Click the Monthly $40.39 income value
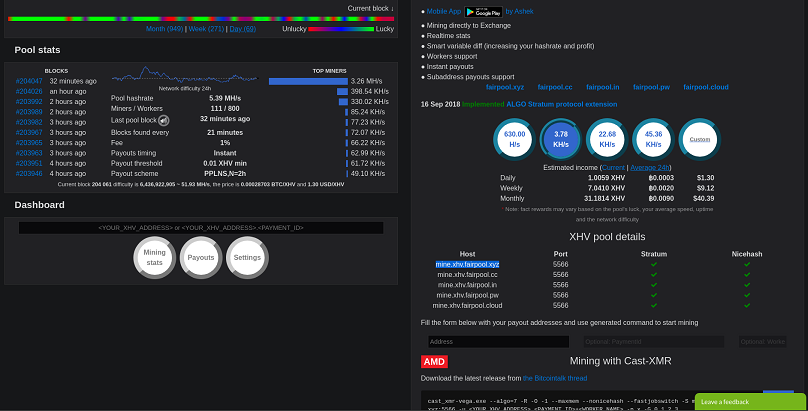 (x=705, y=198)
